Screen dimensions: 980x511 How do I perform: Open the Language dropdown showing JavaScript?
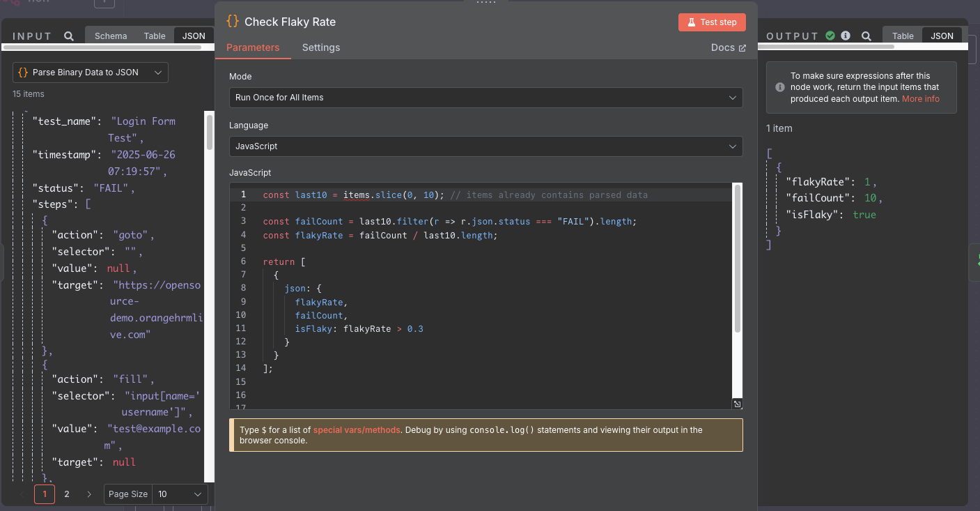pos(485,146)
